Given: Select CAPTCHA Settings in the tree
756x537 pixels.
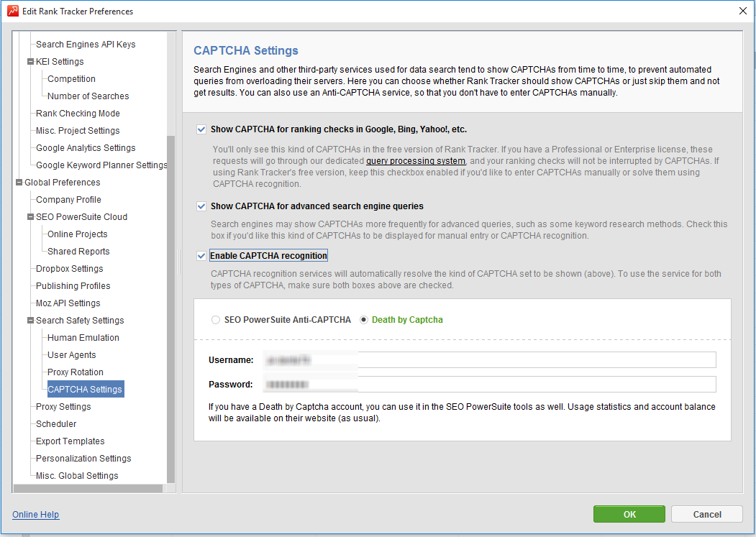Looking at the screenshot, I should point(85,390).
